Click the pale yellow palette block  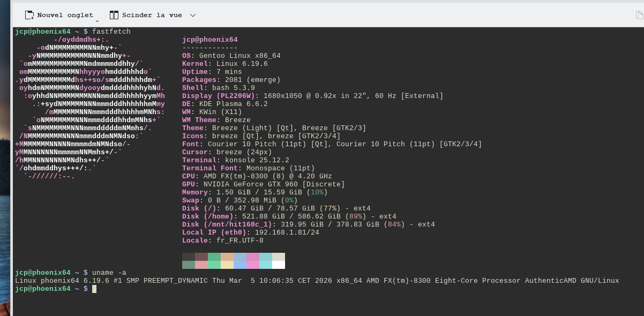point(227,265)
